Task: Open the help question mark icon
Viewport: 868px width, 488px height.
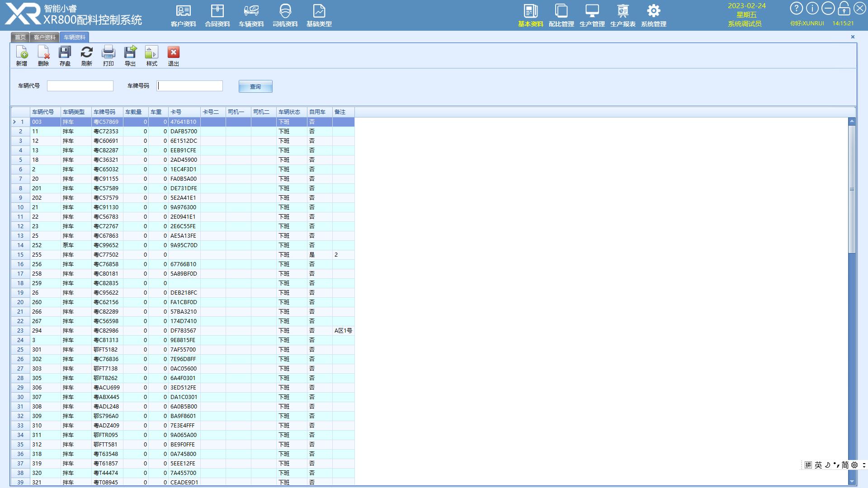Action: (796, 9)
